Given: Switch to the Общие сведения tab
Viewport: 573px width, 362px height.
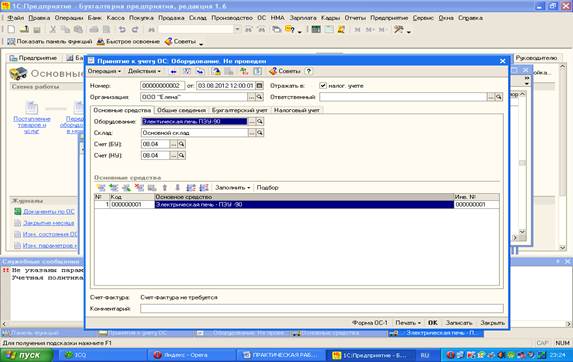Looking at the screenshot, I should [181, 110].
